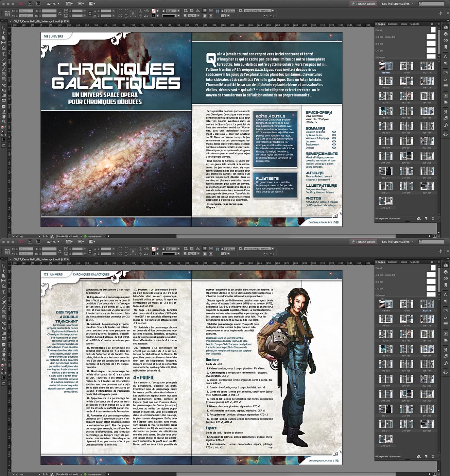Viewport: 450px width, 476px height.
Task: Choose the Hand tool in the lower window's toolbox
Action: (x=4, y=354)
